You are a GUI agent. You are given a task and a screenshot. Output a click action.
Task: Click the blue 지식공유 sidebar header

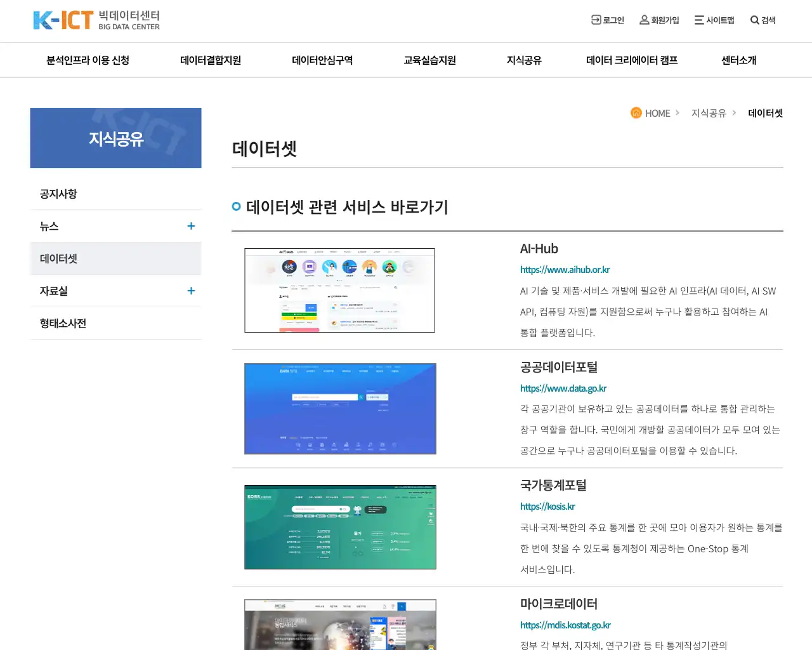115,138
